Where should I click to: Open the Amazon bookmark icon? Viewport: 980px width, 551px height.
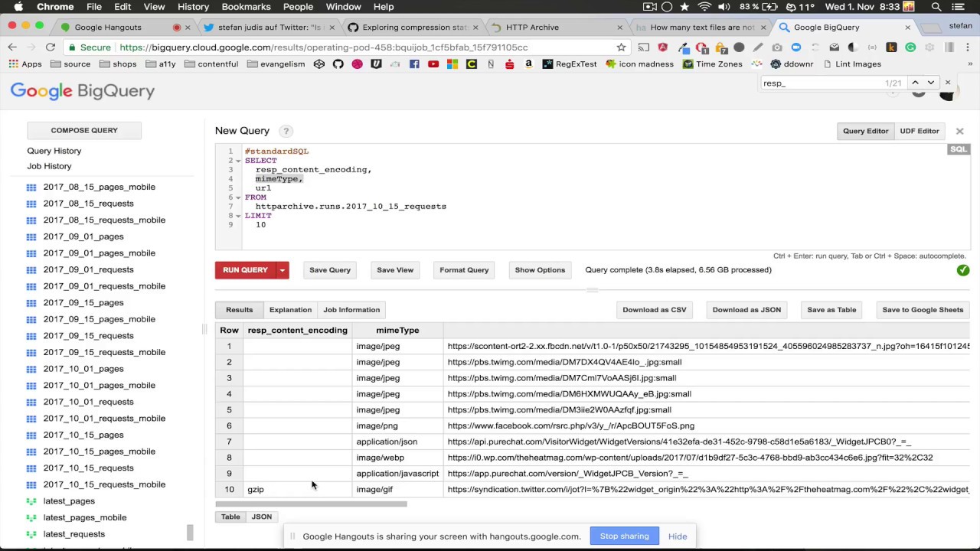point(528,64)
